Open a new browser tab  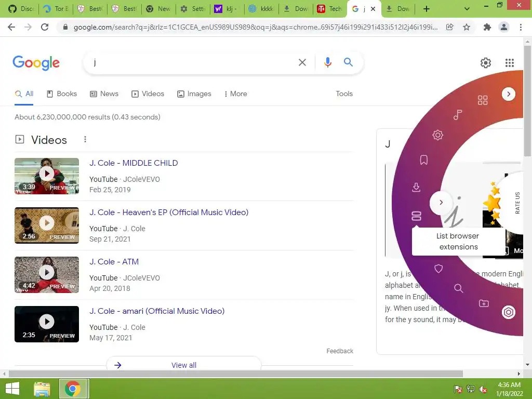tap(427, 9)
